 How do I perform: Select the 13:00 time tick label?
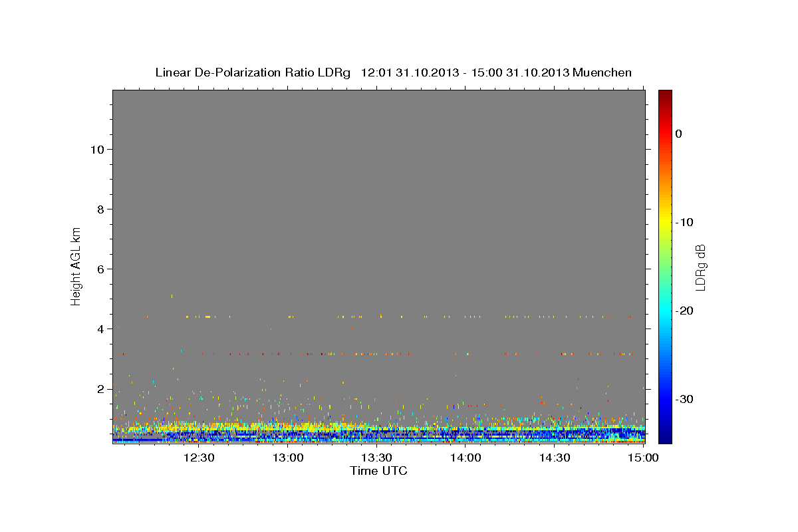click(288, 458)
